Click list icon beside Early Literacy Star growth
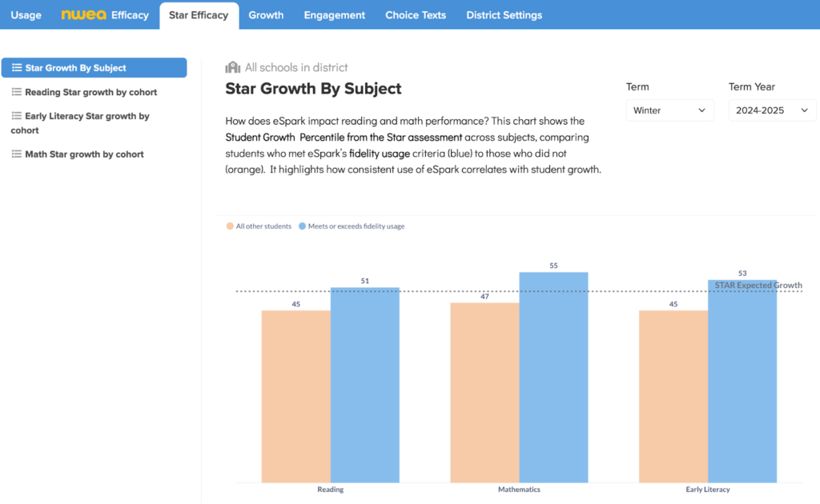The width and height of the screenshot is (820, 504). click(x=17, y=116)
